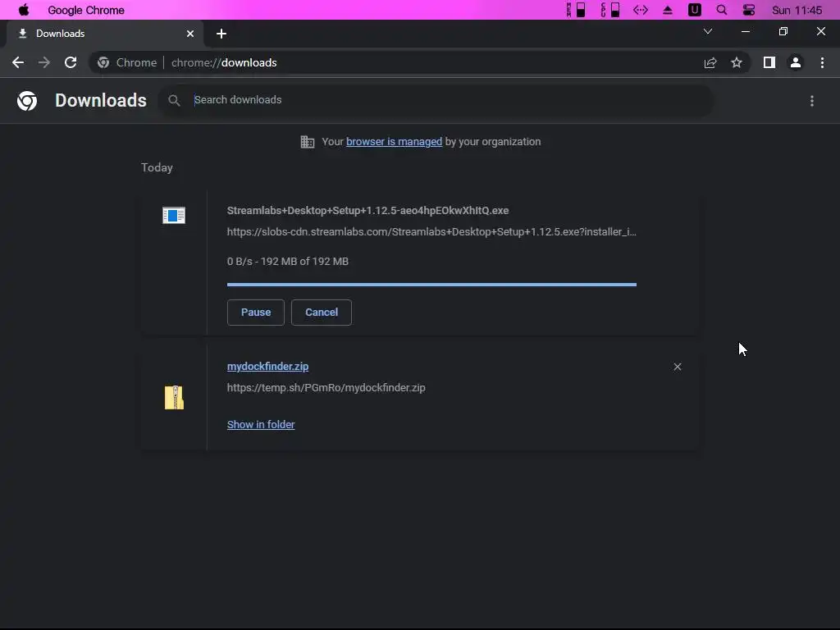Select the Downloads browser tab
This screenshot has height=630, width=840.
click(x=105, y=33)
